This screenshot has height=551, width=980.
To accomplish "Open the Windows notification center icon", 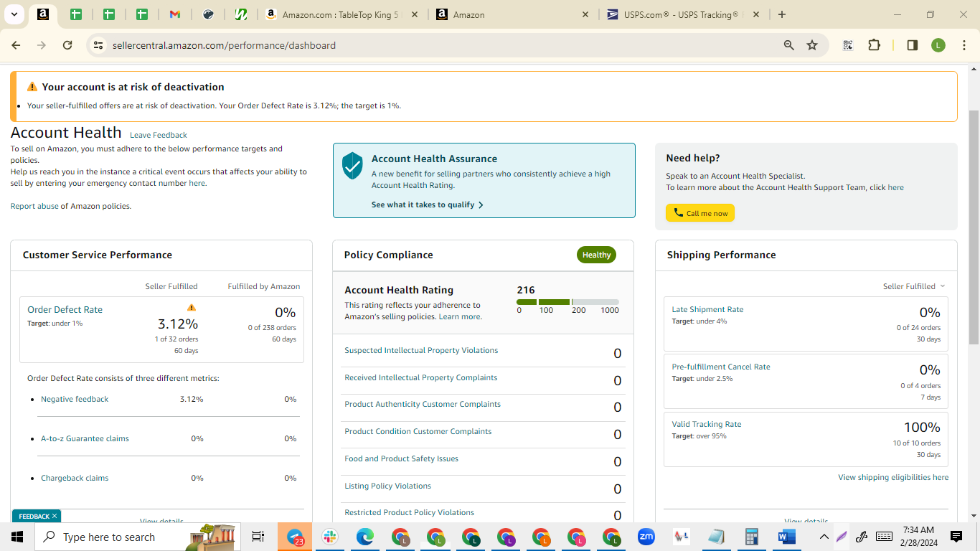I will point(956,537).
